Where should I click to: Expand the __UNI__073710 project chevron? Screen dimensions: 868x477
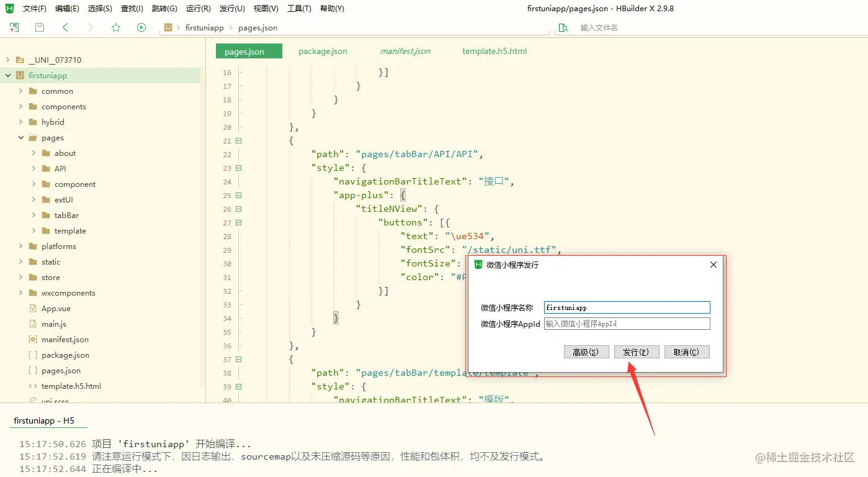pyautogui.click(x=8, y=60)
